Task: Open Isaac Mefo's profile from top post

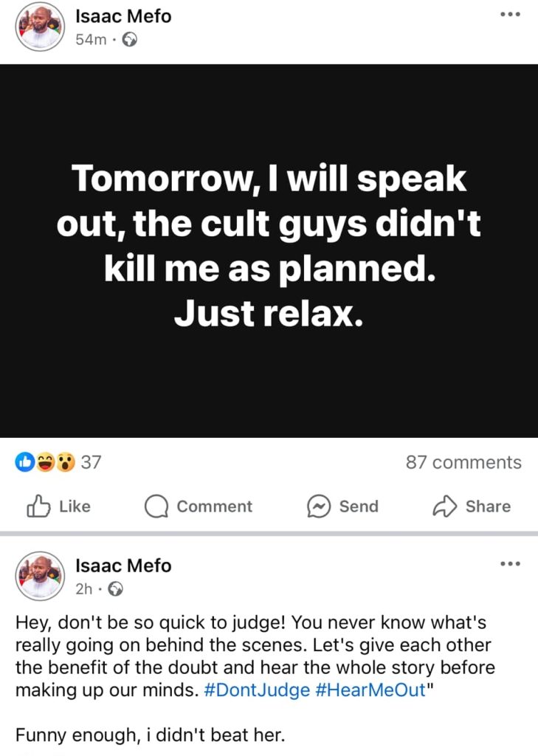Action: click(123, 16)
